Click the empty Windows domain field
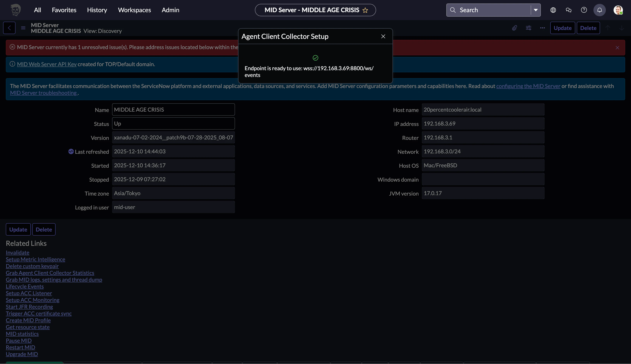The height and width of the screenshot is (364, 631). pyautogui.click(x=483, y=179)
